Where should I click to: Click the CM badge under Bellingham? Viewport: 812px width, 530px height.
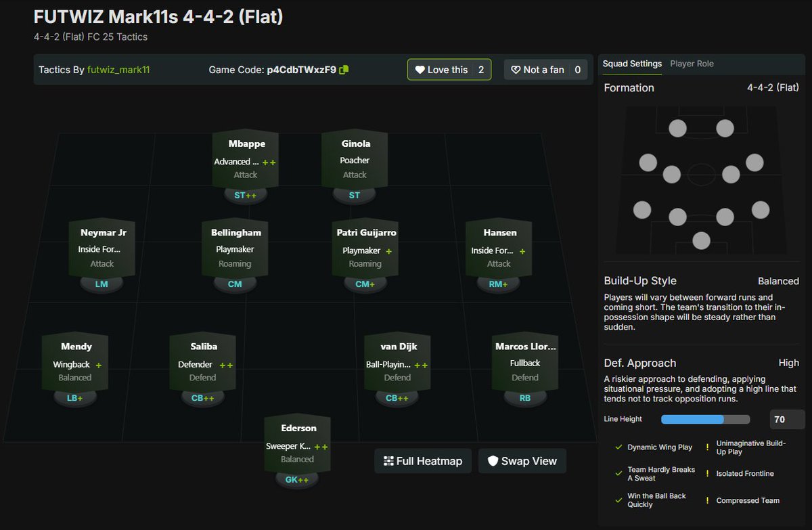pos(235,284)
